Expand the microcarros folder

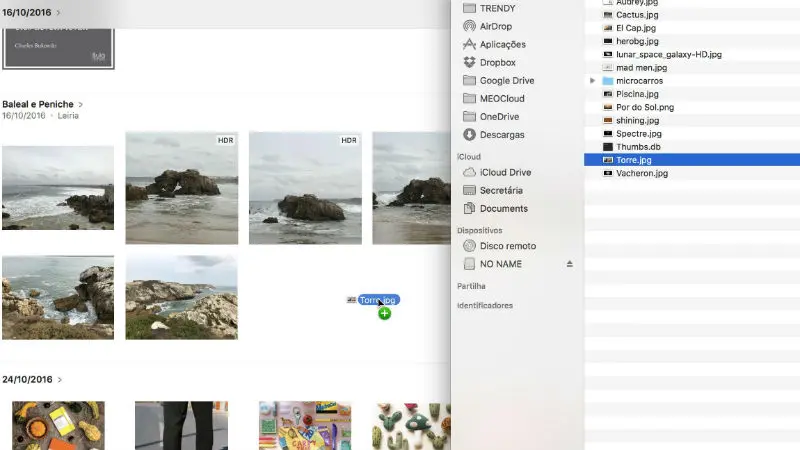[x=592, y=81]
